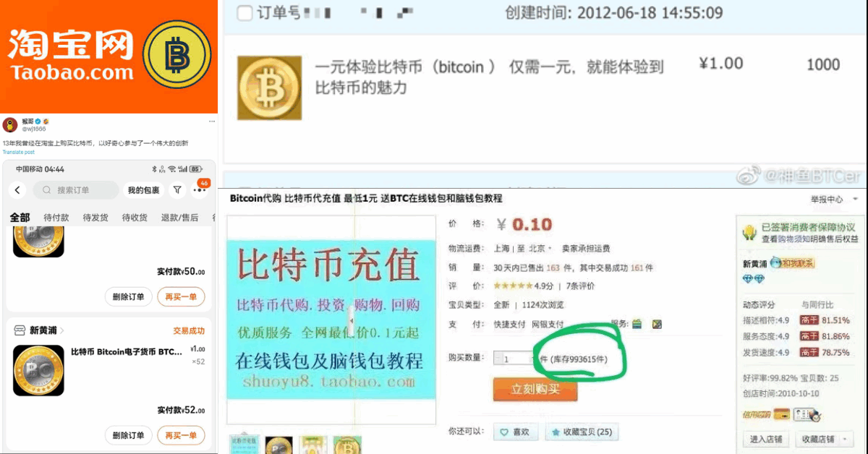
Task: Switch to the 待发货 tab
Action: click(95, 218)
